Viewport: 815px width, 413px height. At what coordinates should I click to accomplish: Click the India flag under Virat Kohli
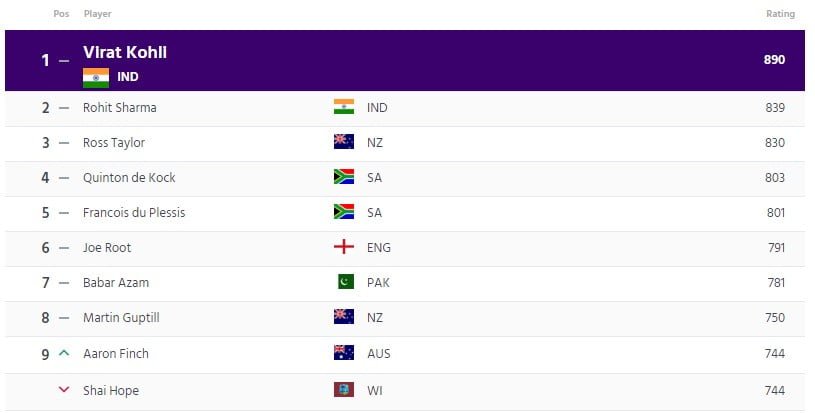click(96, 78)
